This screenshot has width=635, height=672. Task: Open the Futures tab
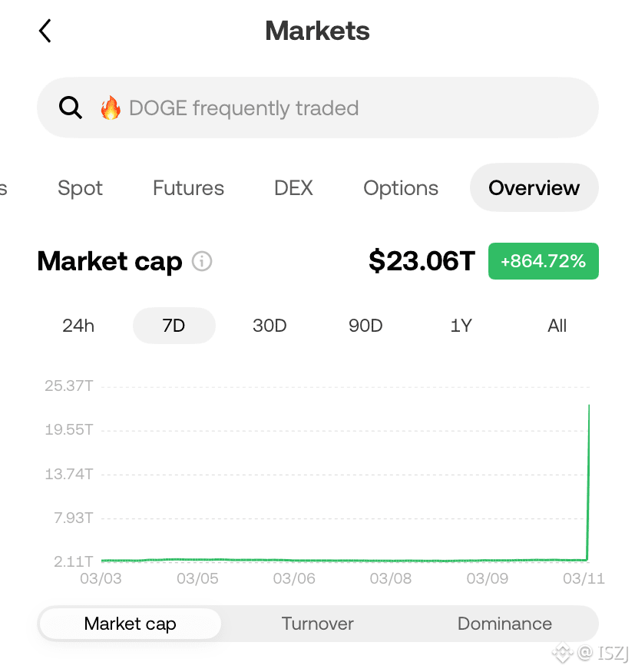coord(189,187)
